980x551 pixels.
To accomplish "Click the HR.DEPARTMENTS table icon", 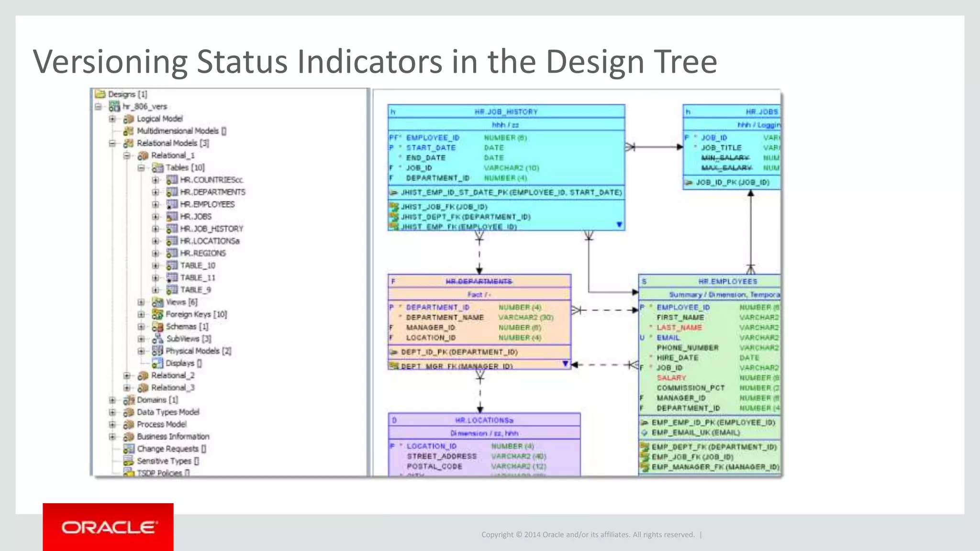I will click(x=172, y=192).
